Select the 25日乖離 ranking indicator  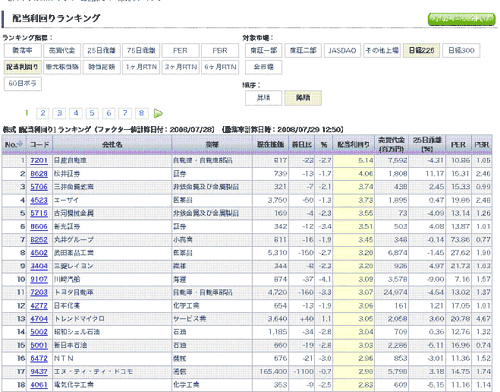coord(101,51)
